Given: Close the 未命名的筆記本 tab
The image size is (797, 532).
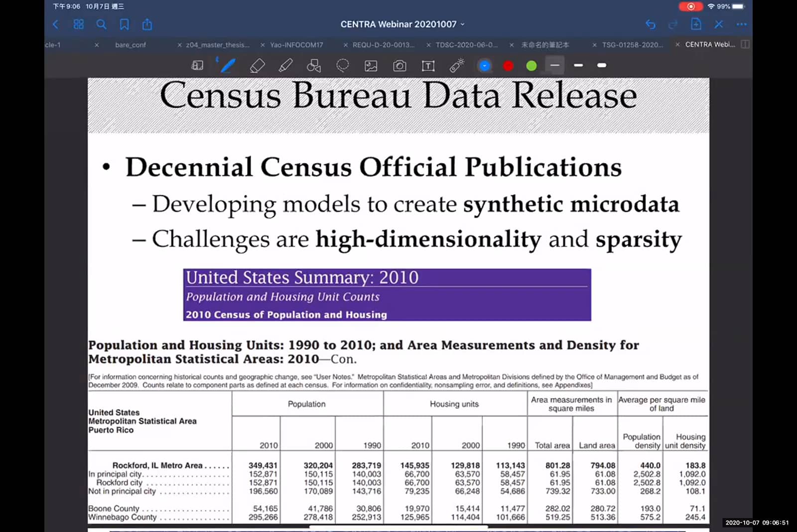Looking at the screenshot, I should [x=512, y=45].
